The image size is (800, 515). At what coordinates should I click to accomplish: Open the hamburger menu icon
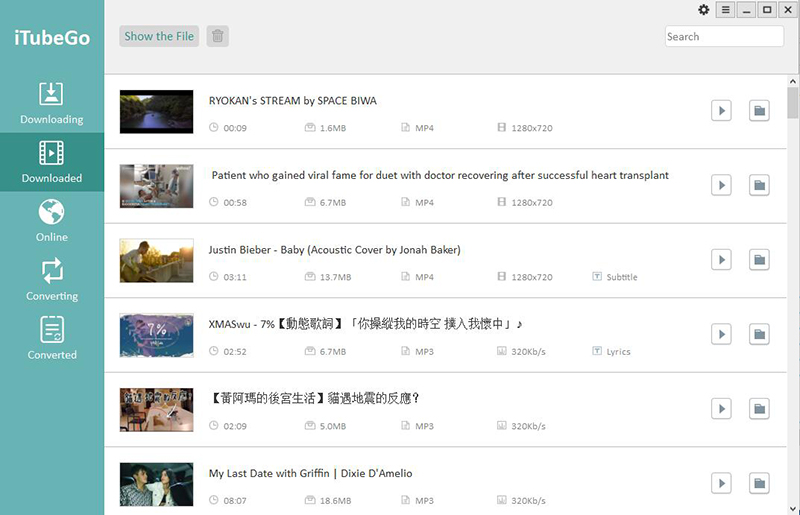click(x=726, y=10)
